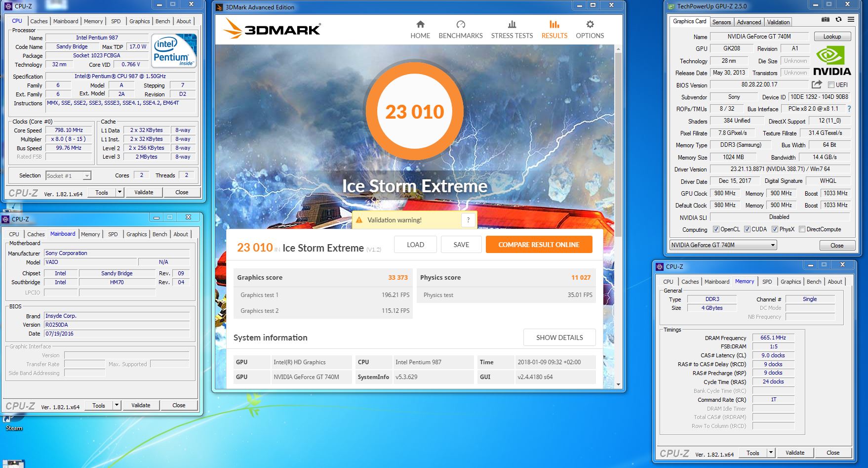Click the Specification field Intel Pentium CPU 987
The image size is (868, 468).
point(120,76)
